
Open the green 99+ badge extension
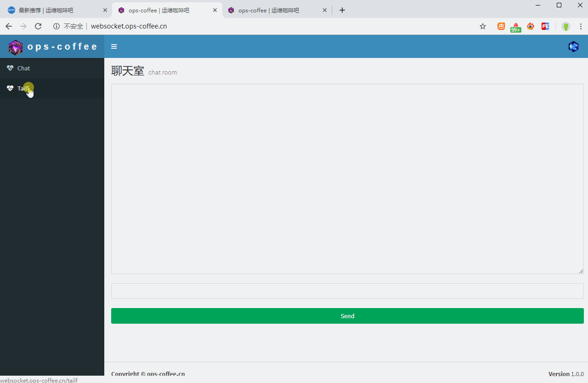515,26
